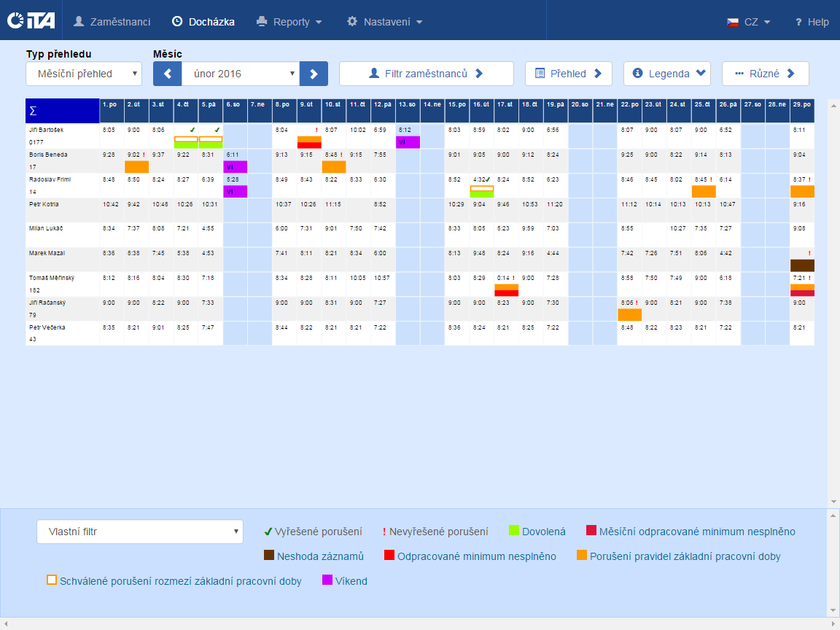Click the red exclamation Nevyřešené porušení icon
The image size is (840, 630).
[x=384, y=532]
